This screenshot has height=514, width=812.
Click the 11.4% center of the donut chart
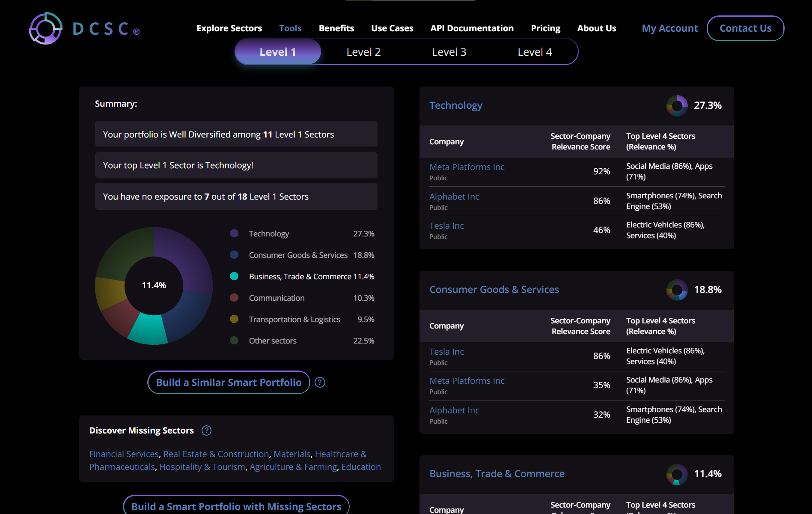click(154, 285)
